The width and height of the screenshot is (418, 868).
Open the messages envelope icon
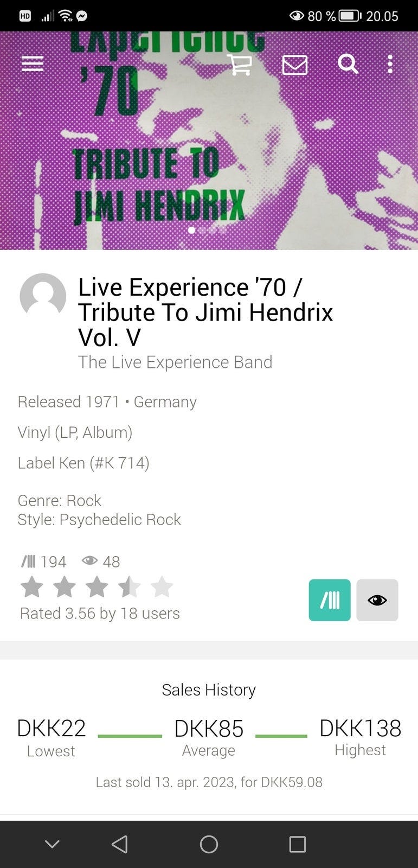295,65
